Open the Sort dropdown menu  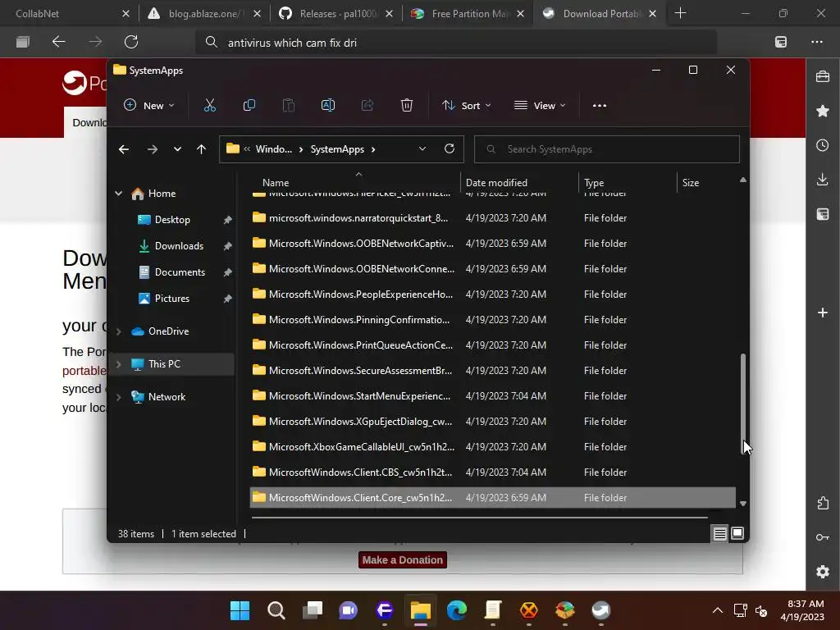point(466,106)
